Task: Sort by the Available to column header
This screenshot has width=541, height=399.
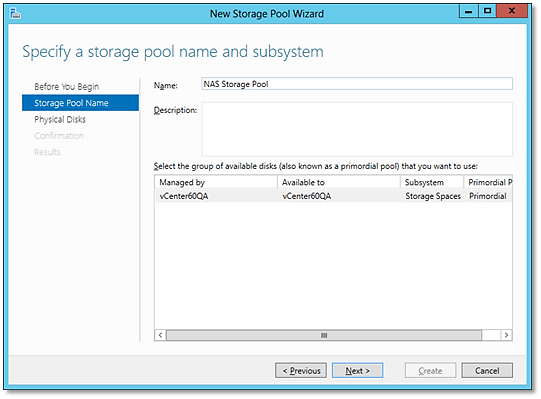Action: [x=339, y=182]
